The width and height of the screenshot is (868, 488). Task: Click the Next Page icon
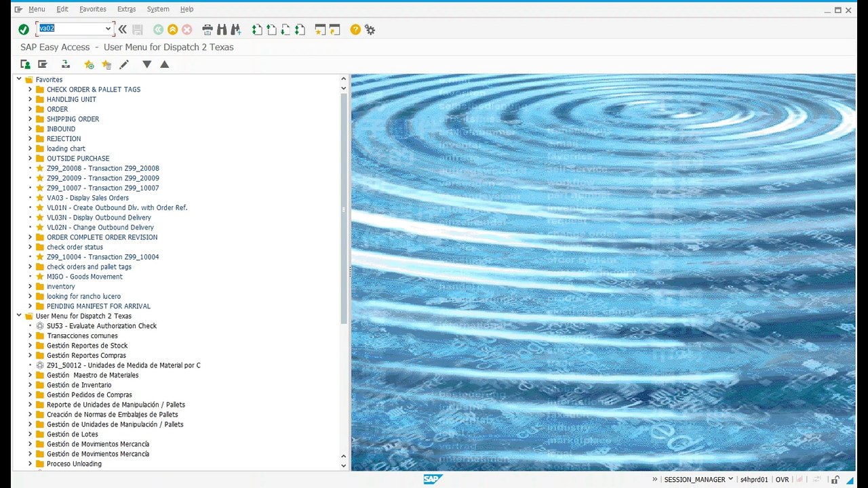coord(285,29)
